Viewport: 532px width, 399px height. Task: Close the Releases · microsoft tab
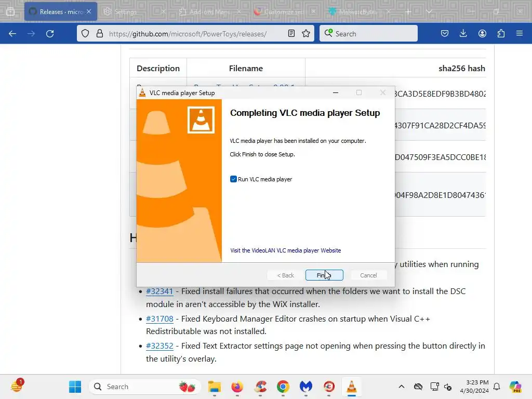[89, 11]
